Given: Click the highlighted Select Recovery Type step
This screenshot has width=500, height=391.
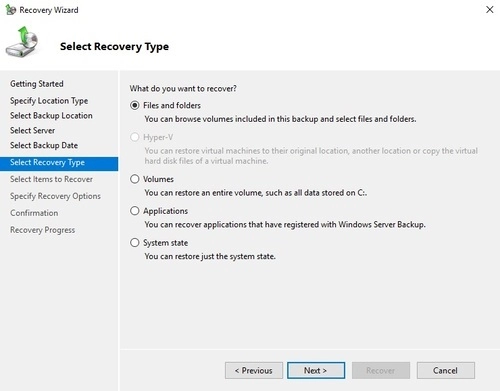Looking at the screenshot, I should pos(59,163).
